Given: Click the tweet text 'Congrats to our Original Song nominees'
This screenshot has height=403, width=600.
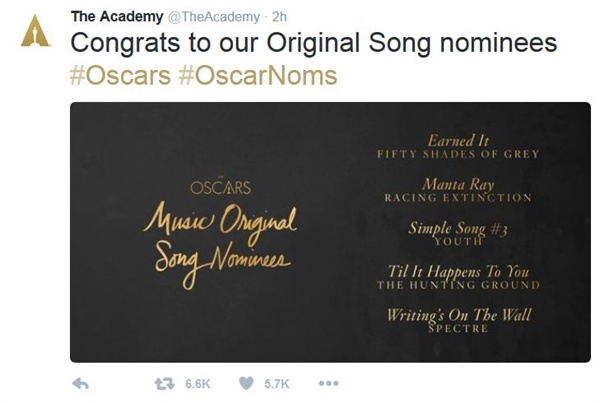Looking at the screenshot, I should click(x=314, y=42).
